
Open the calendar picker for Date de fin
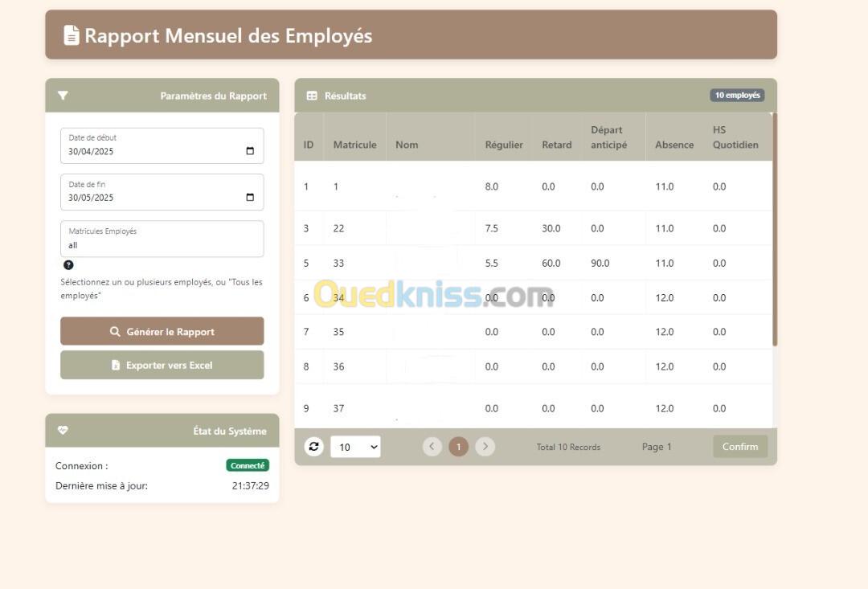tap(250, 198)
